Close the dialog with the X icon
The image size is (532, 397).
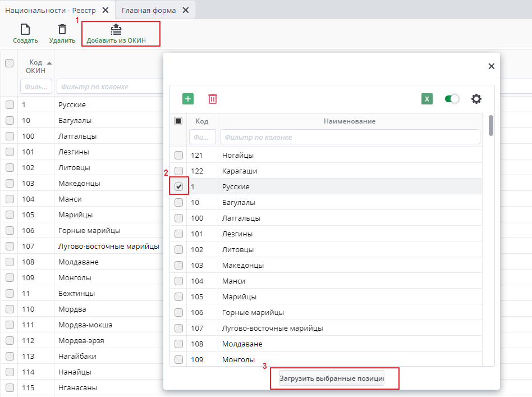pos(491,66)
